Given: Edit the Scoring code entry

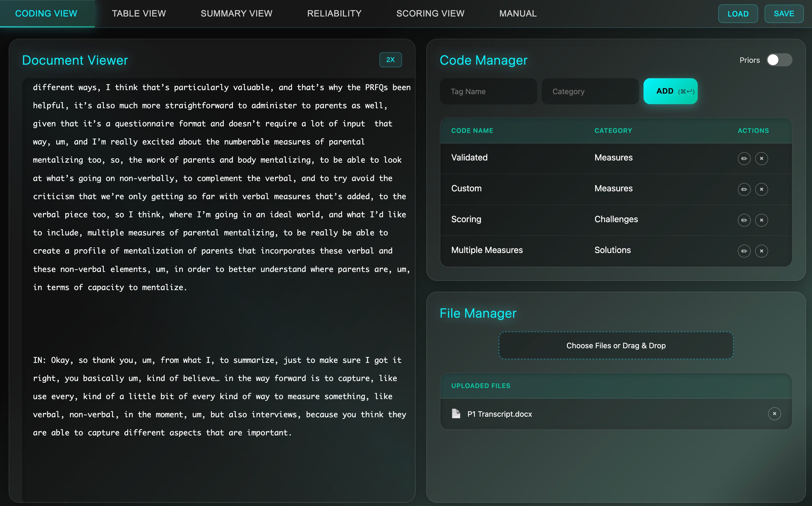Looking at the screenshot, I should click(x=744, y=220).
